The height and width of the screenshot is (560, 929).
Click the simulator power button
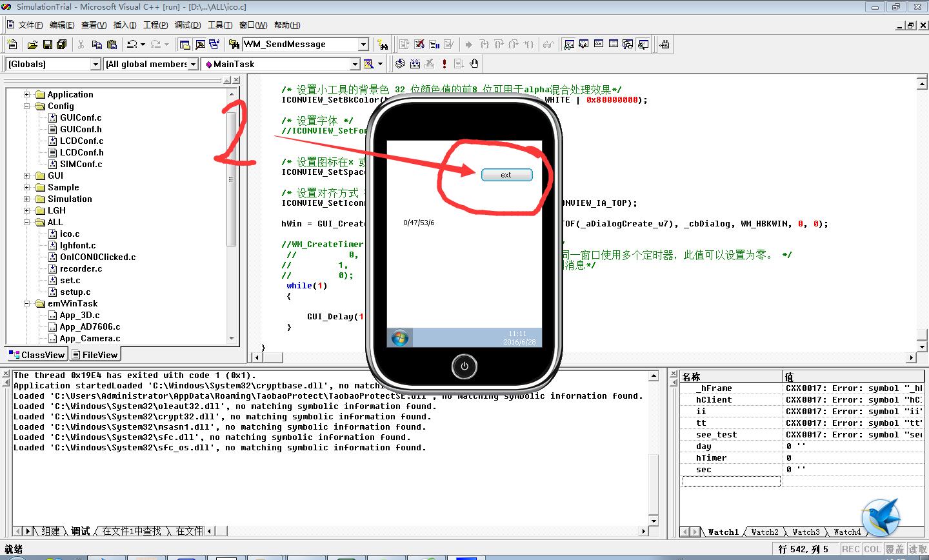pos(464,366)
